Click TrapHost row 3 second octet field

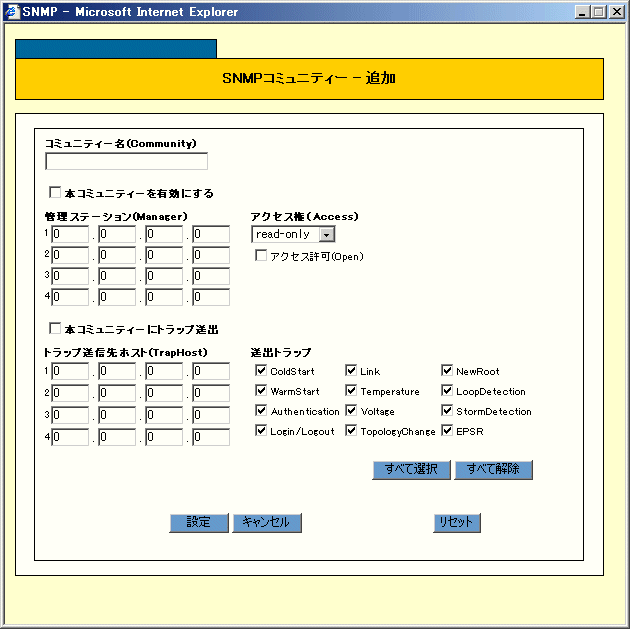[x=117, y=415]
